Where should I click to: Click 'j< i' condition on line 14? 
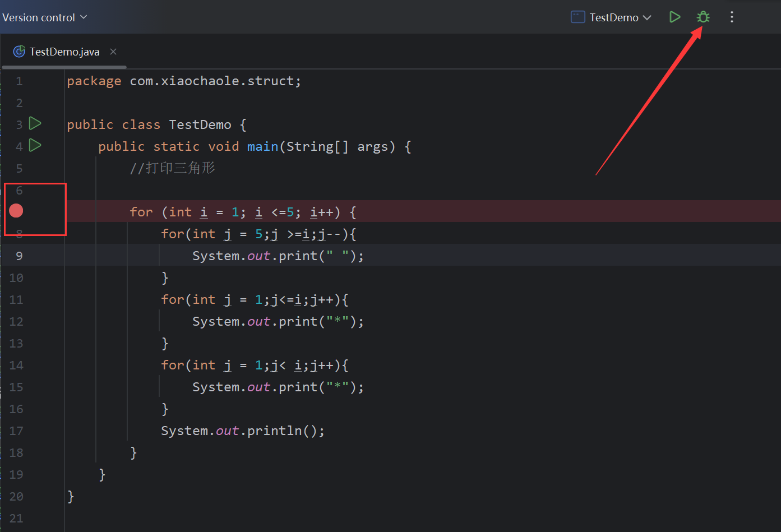point(286,365)
